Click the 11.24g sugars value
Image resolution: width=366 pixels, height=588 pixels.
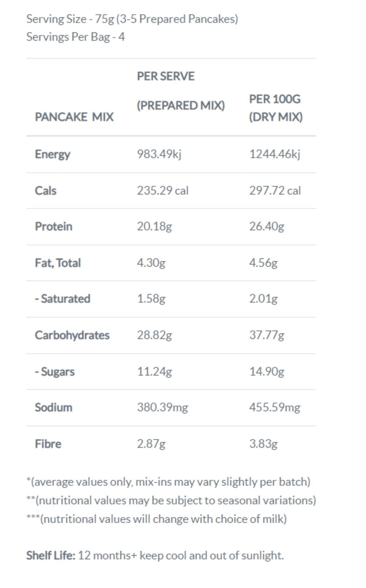(x=154, y=372)
